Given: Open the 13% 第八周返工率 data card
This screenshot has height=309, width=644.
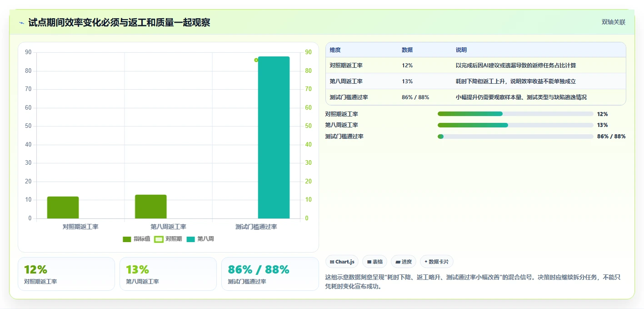Looking at the screenshot, I should point(168,274).
